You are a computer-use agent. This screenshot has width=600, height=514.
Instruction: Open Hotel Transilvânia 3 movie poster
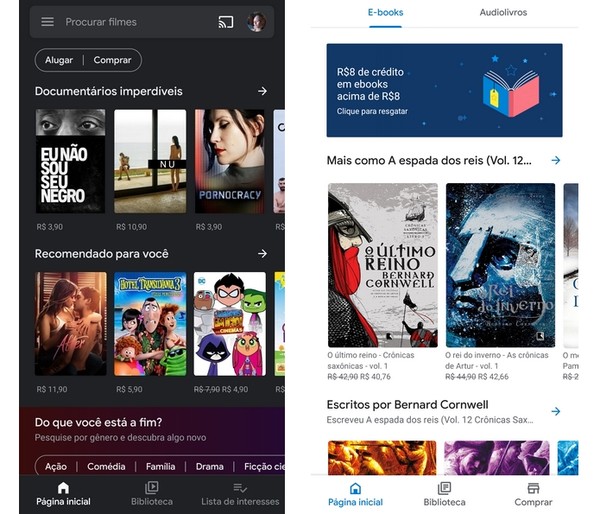coord(150,324)
